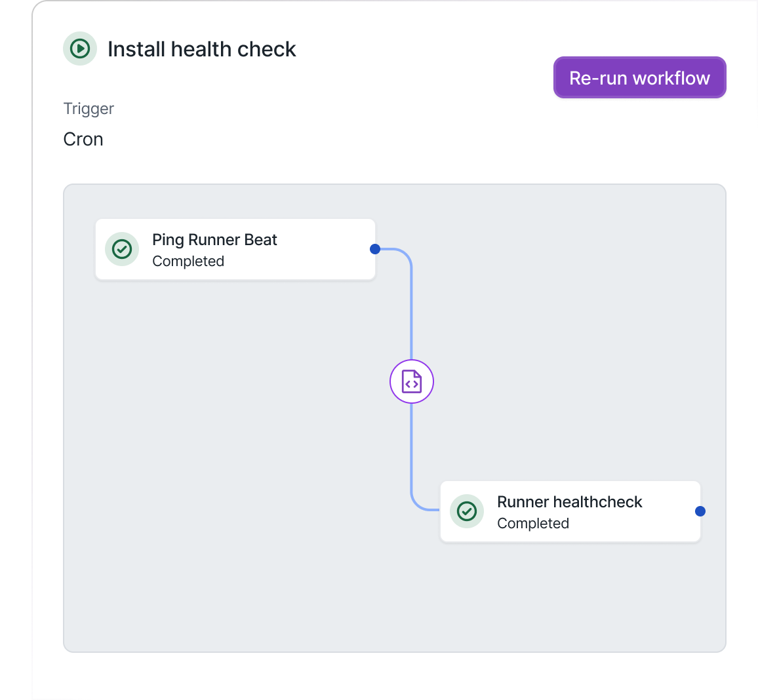Click the blue output dot of Ping Runner Beat
The height and width of the screenshot is (700, 758).
point(375,249)
